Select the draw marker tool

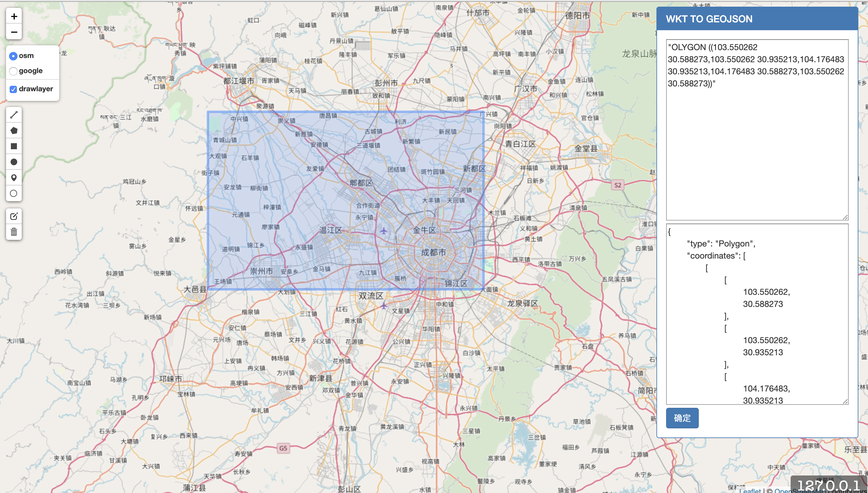pos(14,178)
